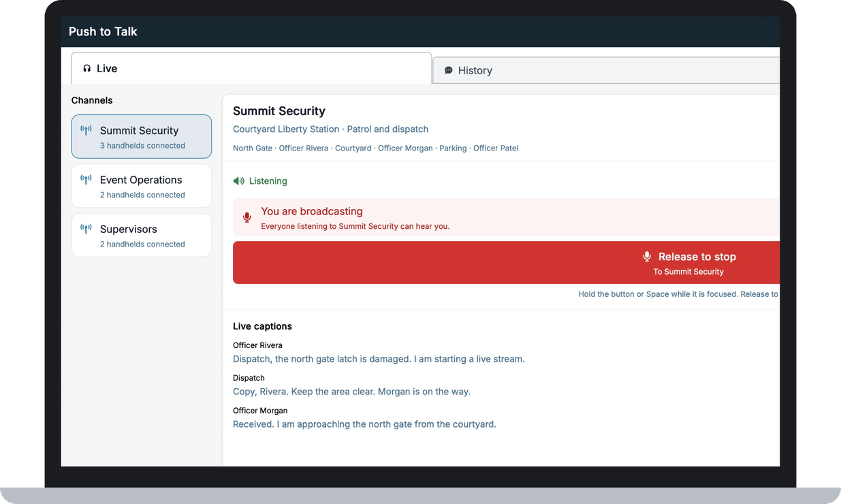This screenshot has width=841, height=504.
Task: Click caption 'Received. I am approaching the north gate'
Action: pos(364,424)
